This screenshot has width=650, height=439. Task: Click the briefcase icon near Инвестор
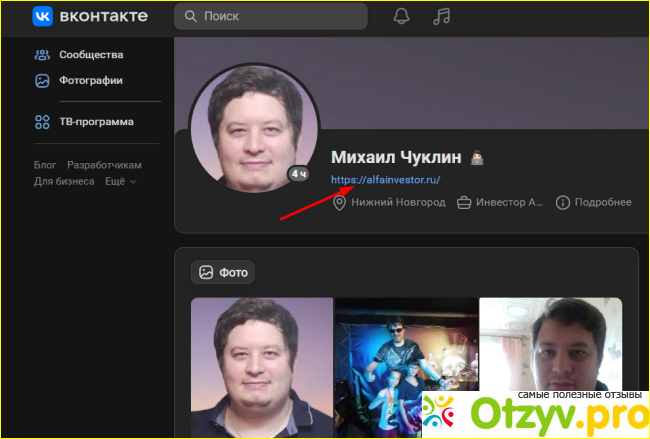[464, 203]
